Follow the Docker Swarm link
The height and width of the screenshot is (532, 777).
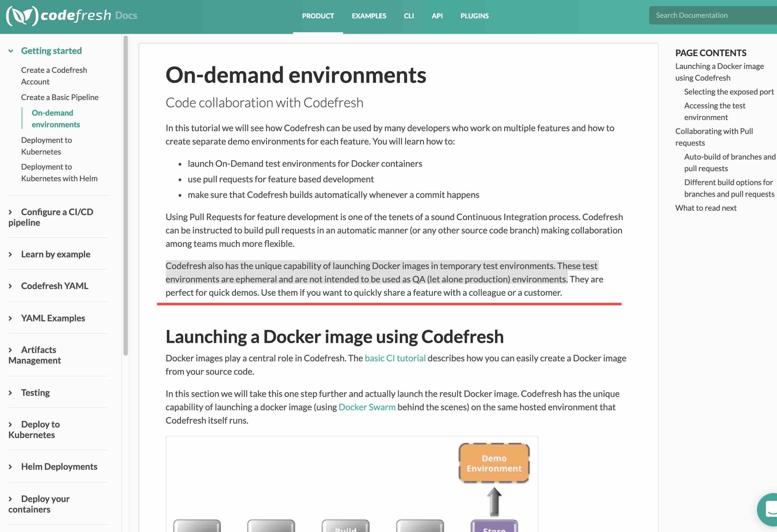[367, 407]
